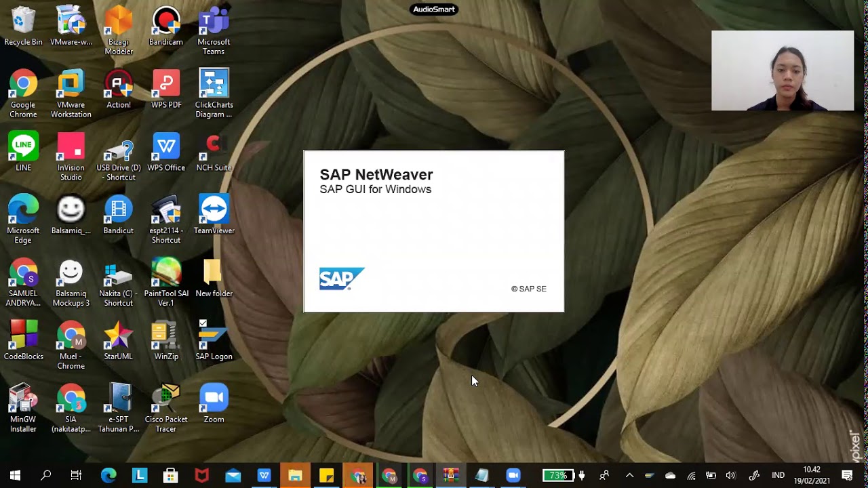Click the SAP logo on the splash screen
The width and height of the screenshot is (868, 488).
pos(342,279)
